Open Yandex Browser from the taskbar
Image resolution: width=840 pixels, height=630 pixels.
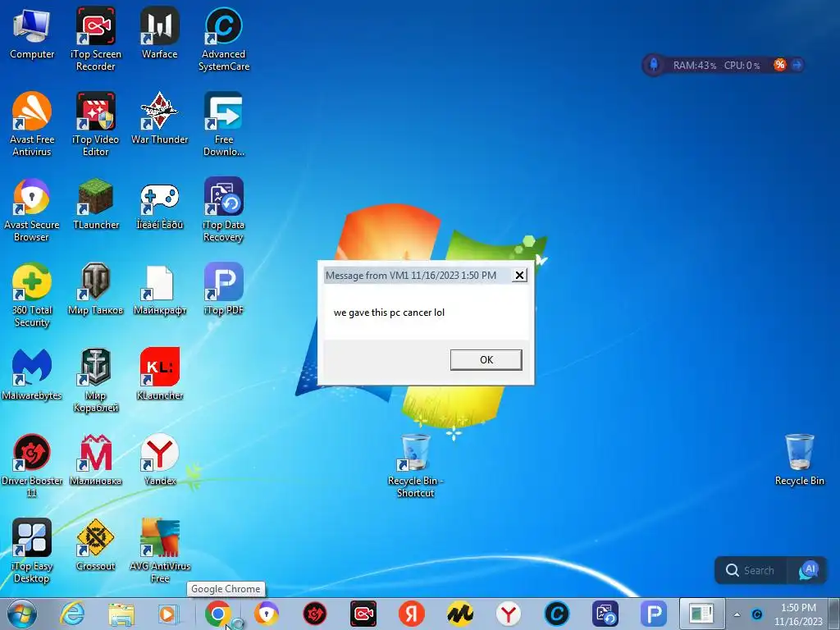click(509, 614)
